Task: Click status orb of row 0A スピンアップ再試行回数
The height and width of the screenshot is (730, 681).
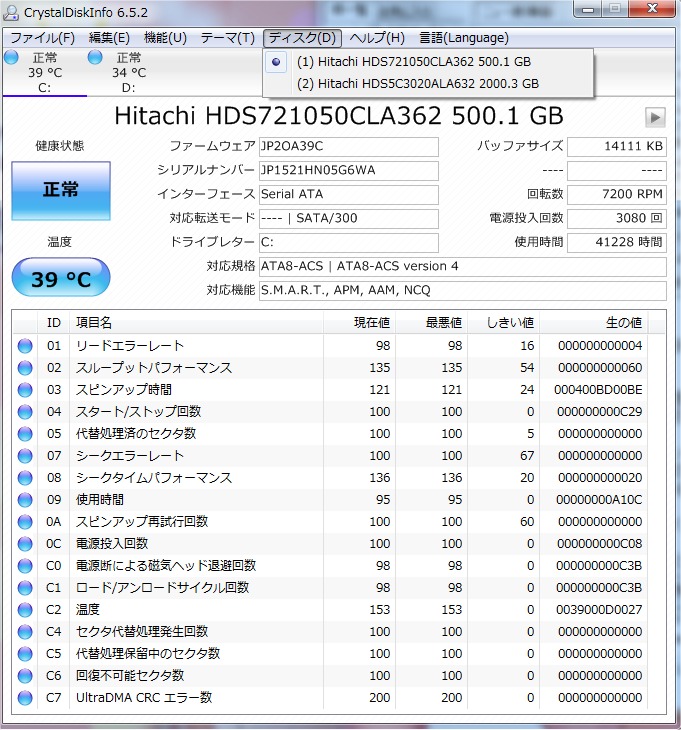Action: pyautogui.click(x=25, y=522)
